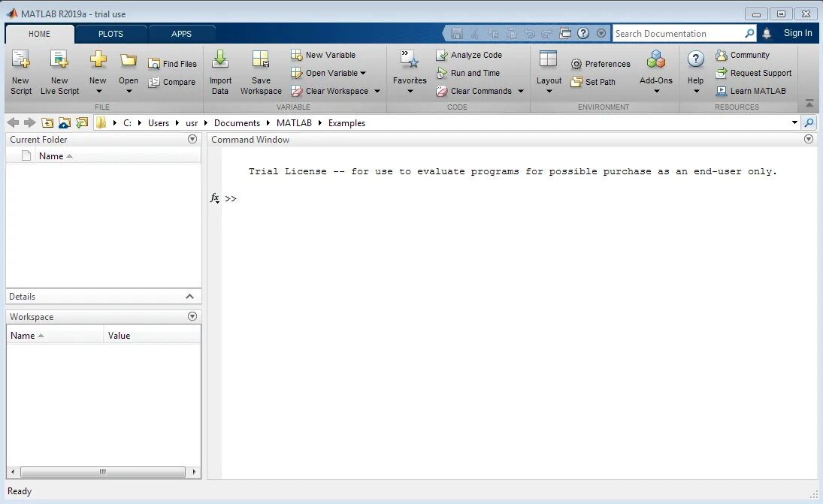
Task: Click the search magnifier in the address bar
Action: [x=809, y=122]
